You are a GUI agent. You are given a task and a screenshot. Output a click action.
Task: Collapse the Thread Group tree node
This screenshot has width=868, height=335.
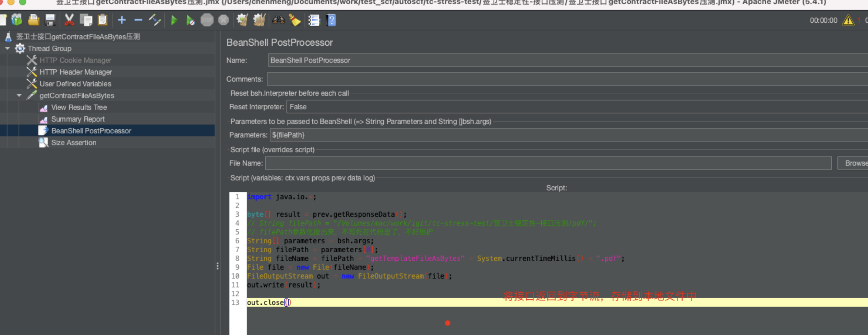pos(7,48)
